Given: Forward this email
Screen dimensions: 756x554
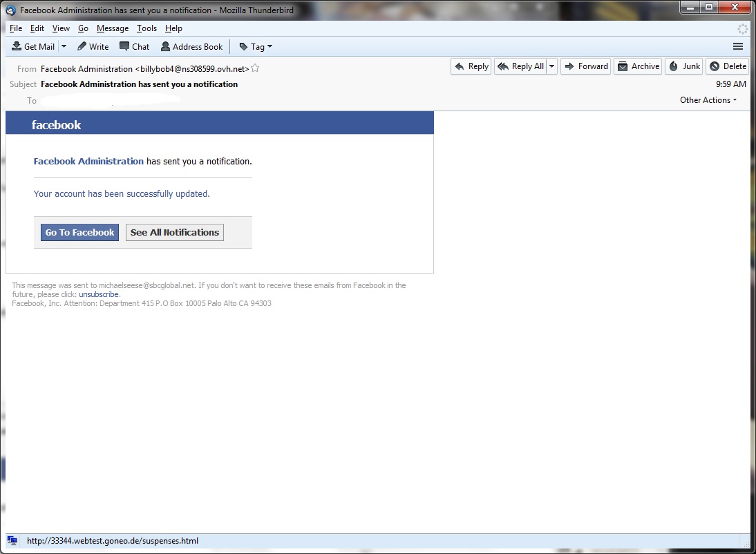Looking at the screenshot, I should coord(586,66).
